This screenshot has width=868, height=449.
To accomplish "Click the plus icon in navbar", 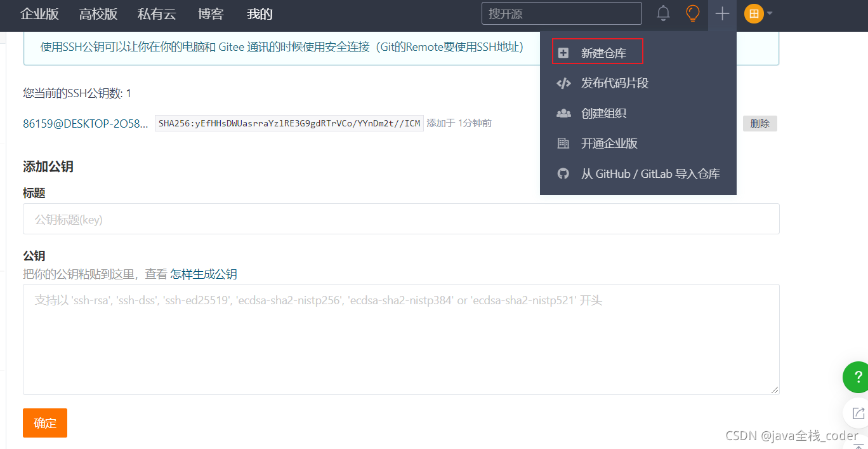I will click(x=722, y=13).
